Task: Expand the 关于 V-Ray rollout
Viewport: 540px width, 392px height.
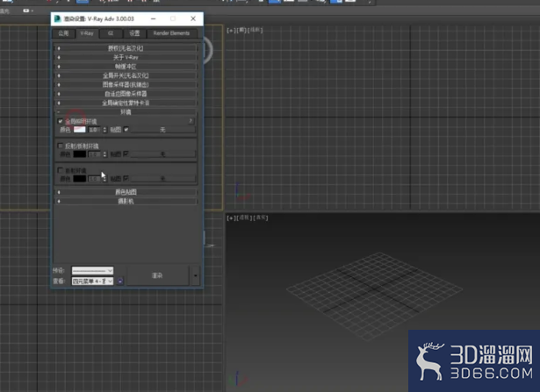Action: 126,57
